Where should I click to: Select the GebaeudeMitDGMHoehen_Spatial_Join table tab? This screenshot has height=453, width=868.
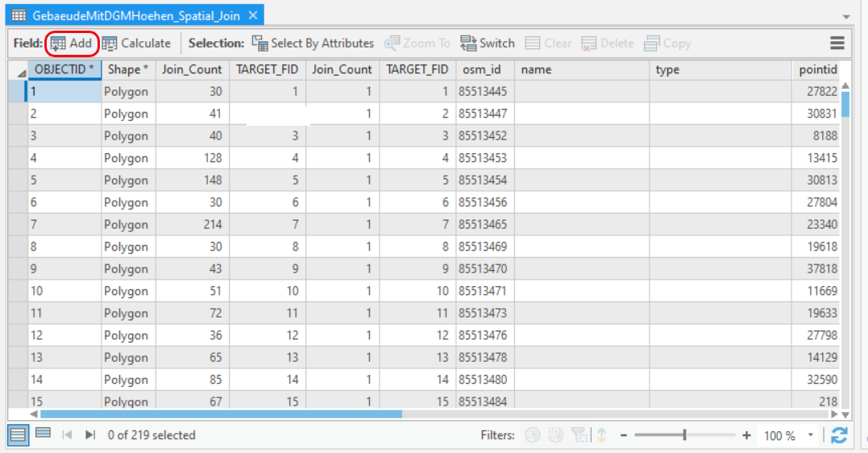[x=135, y=15]
